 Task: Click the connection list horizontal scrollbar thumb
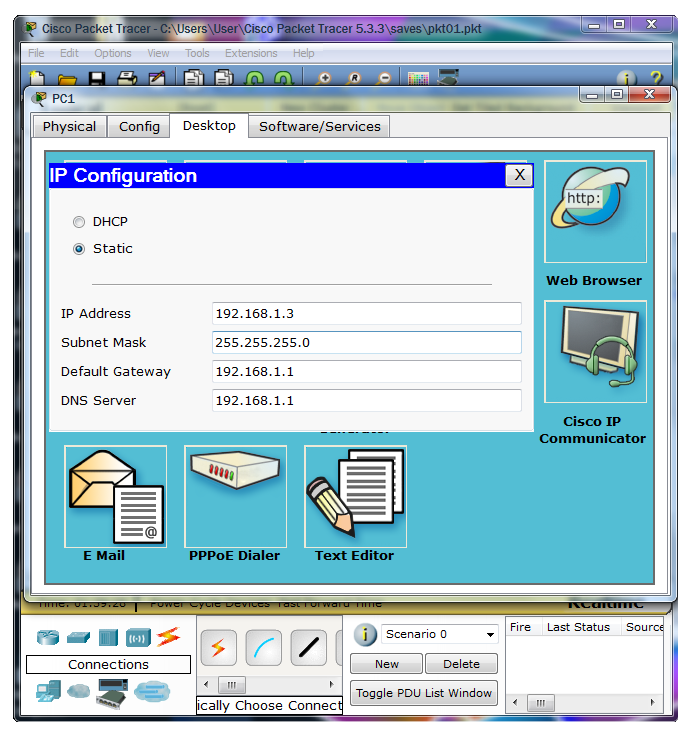232,685
